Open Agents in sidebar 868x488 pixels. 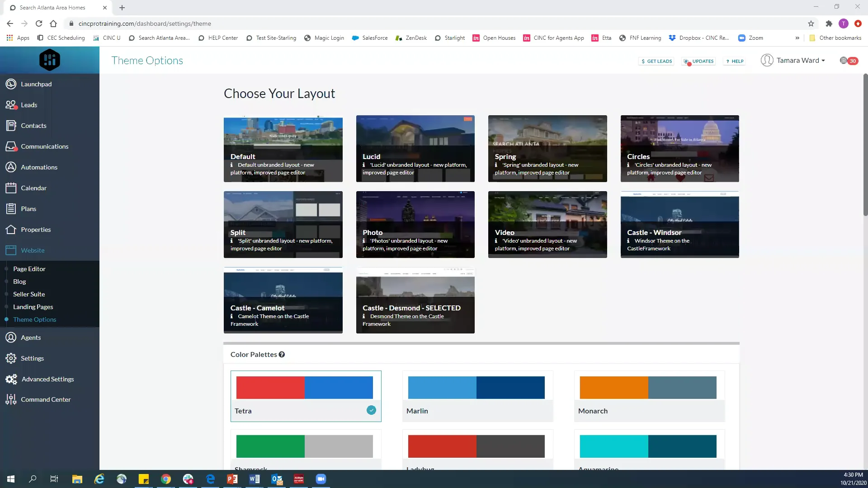[x=30, y=338]
